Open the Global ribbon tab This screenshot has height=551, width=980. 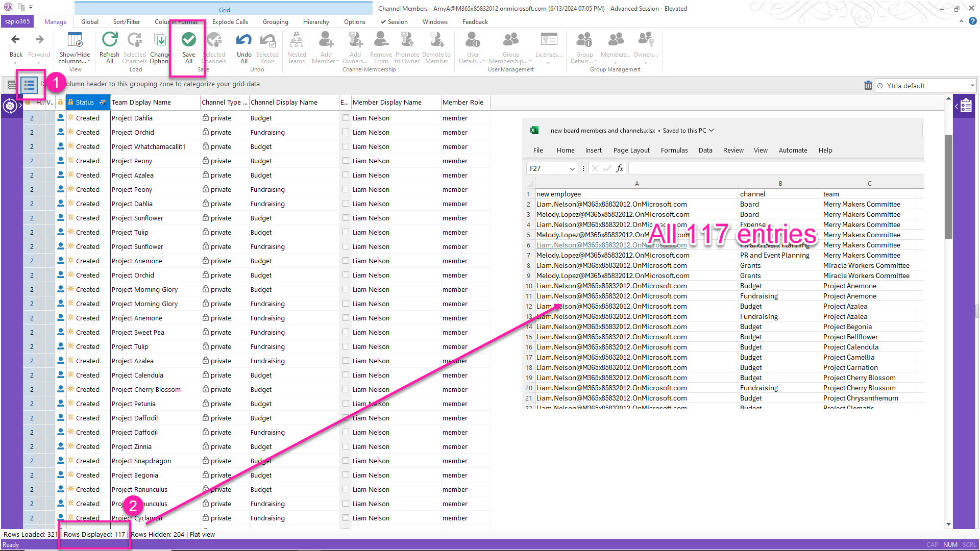coord(90,22)
